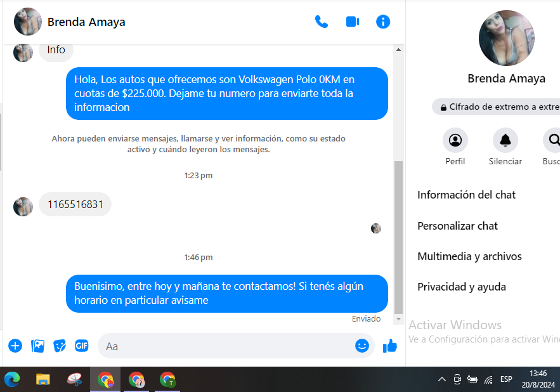Viewport: 560px width, 392px height.
Task: Open battery status in system tray
Action: (472, 379)
